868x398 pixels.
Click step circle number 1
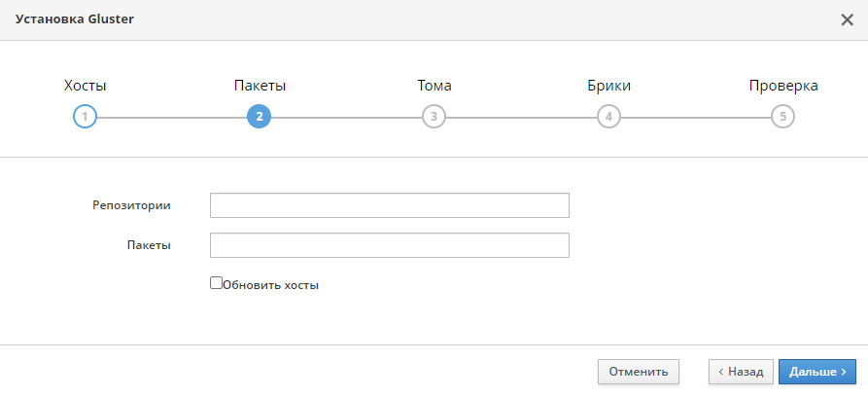85,117
